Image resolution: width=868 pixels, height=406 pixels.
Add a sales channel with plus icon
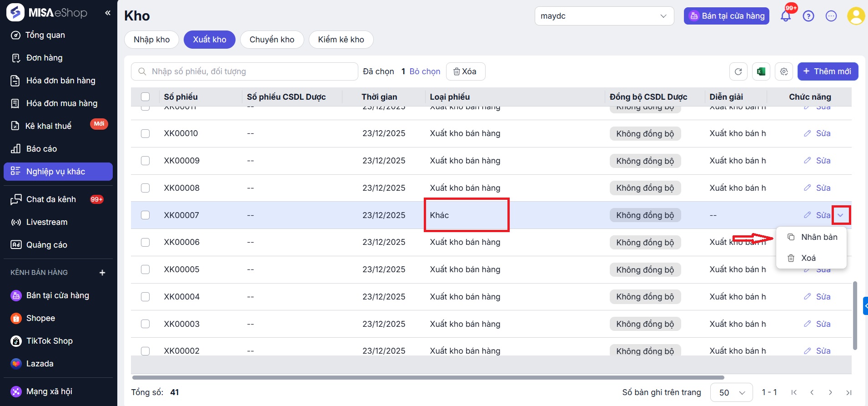tap(102, 273)
